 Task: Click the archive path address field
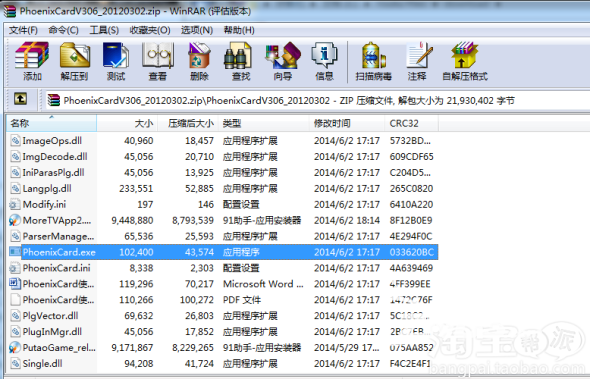click(x=317, y=100)
